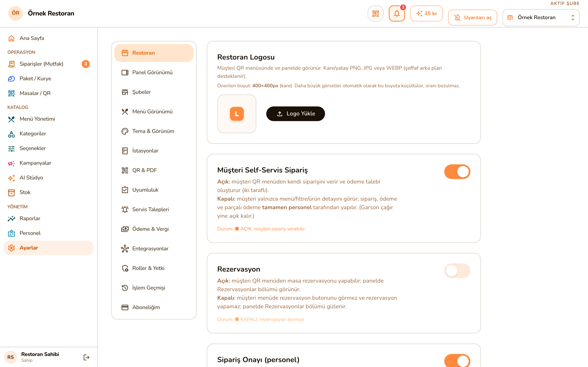Click the up-down chevrons of branch selector
The height and width of the screenshot is (367, 588).
click(x=573, y=18)
